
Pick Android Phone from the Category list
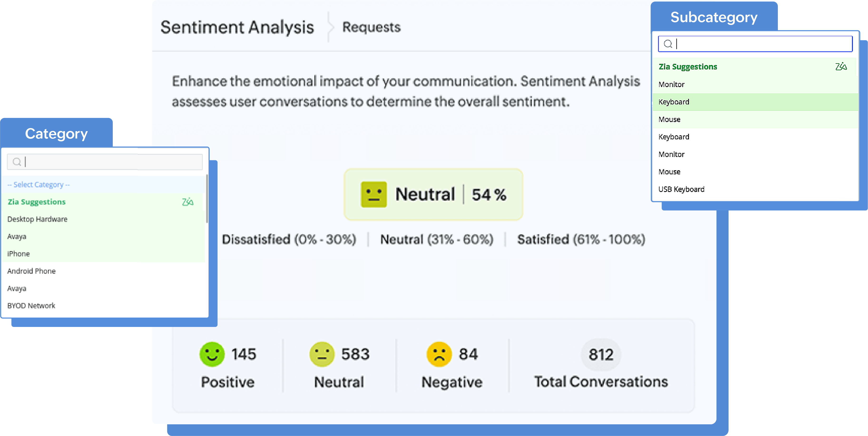coord(31,271)
